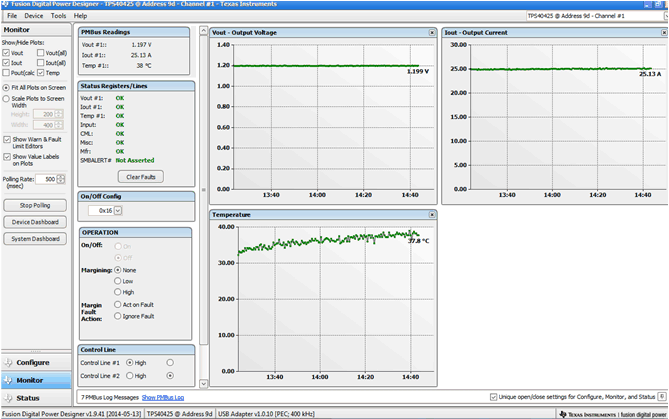Viewport: 669px width, 419px height.
Task: Click the middle panel scroll up arrow
Action: click(x=204, y=31)
